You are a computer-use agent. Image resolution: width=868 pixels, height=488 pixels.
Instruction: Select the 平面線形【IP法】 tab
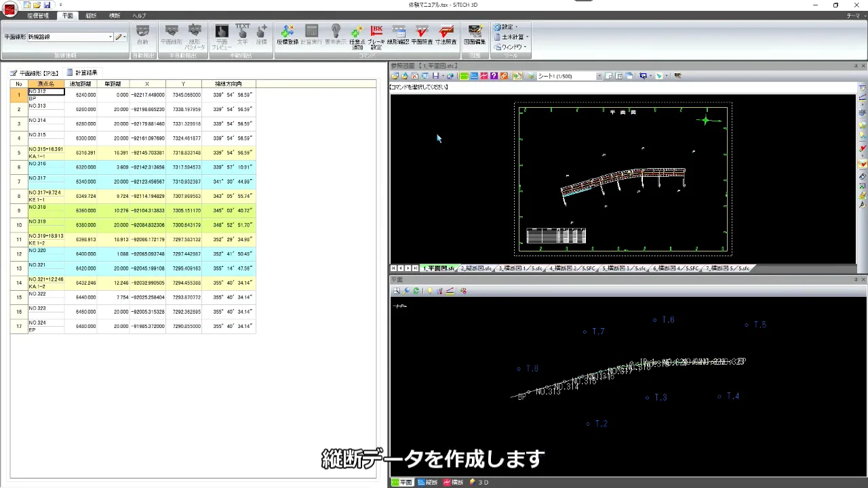point(35,73)
